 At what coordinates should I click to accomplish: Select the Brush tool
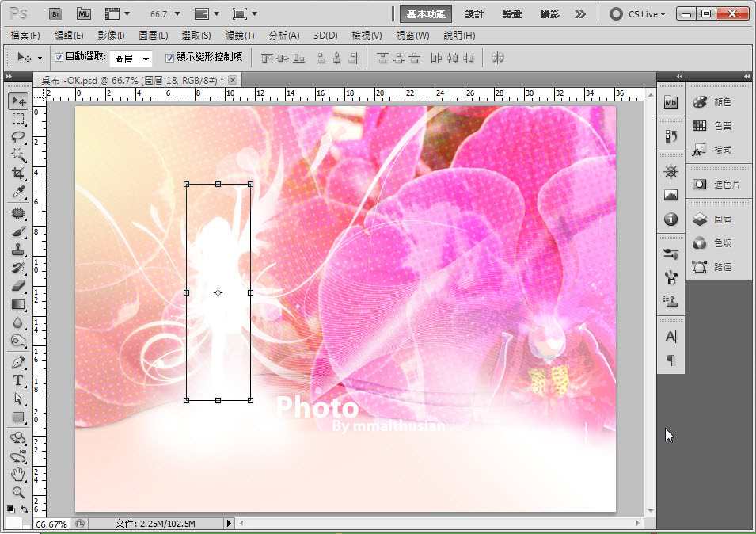pos(18,231)
